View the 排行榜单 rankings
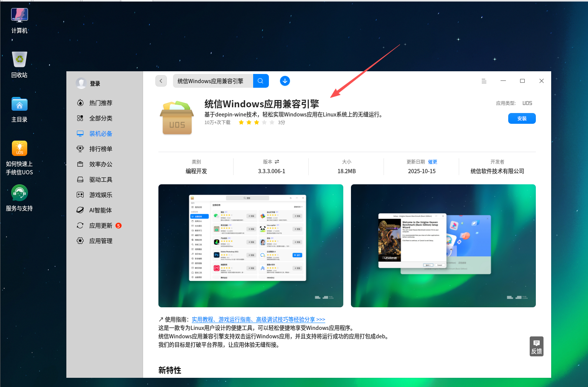Viewport: 588px width, 387px height. click(x=101, y=149)
